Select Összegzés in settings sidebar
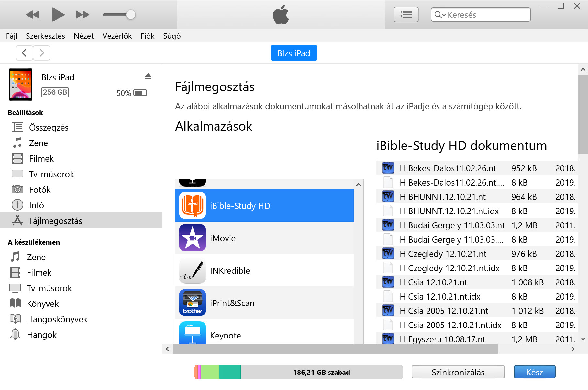588x390 pixels. tap(81, 127)
